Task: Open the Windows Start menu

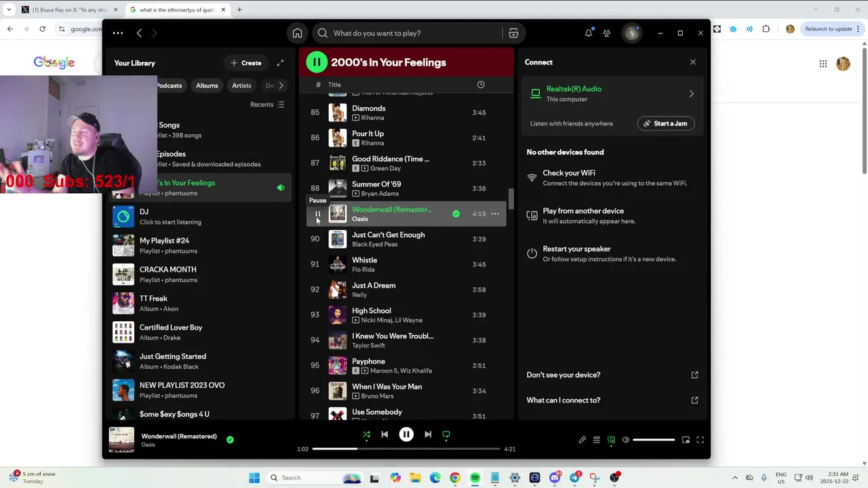Action: [254, 478]
